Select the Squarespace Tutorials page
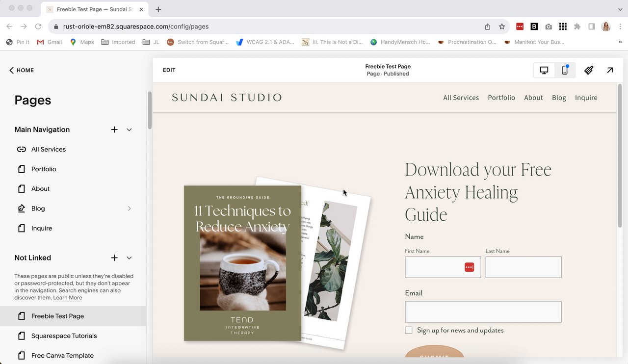Image resolution: width=628 pixels, height=364 pixels. tap(73, 336)
